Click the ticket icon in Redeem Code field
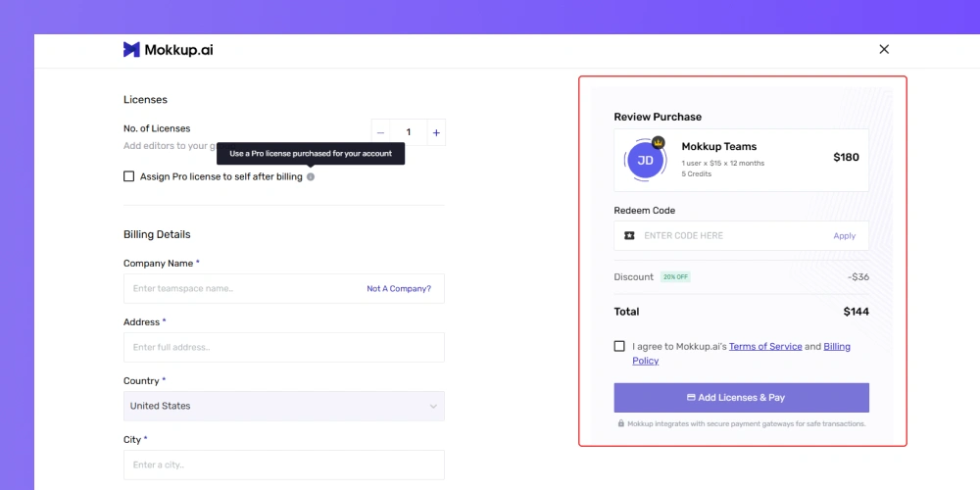 (629, 235)
